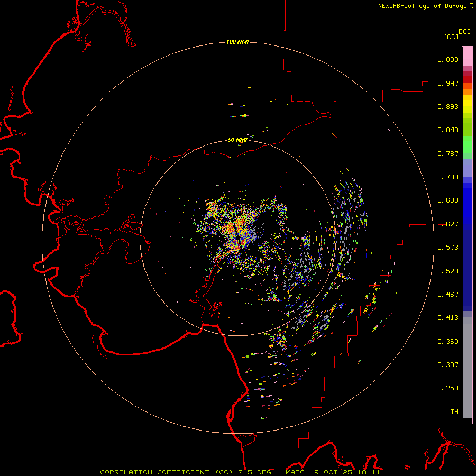Click the 0.733 scale value

[x=448, y=177]
